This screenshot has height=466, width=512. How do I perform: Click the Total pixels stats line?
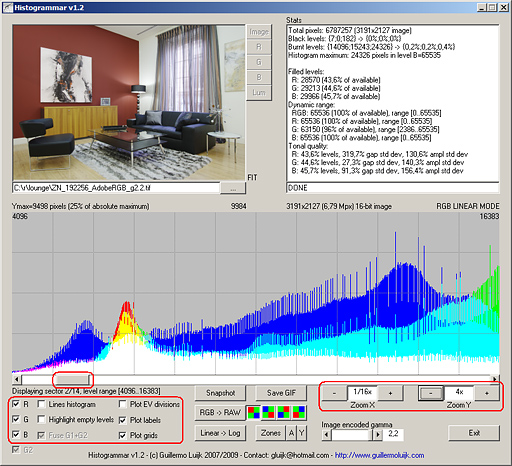point(350,31)
